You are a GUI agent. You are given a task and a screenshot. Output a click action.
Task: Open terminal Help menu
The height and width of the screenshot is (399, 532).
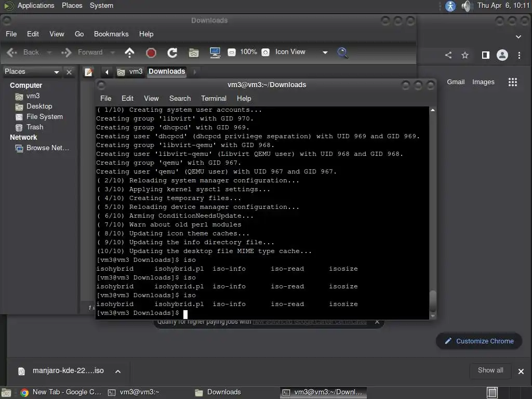244,98
